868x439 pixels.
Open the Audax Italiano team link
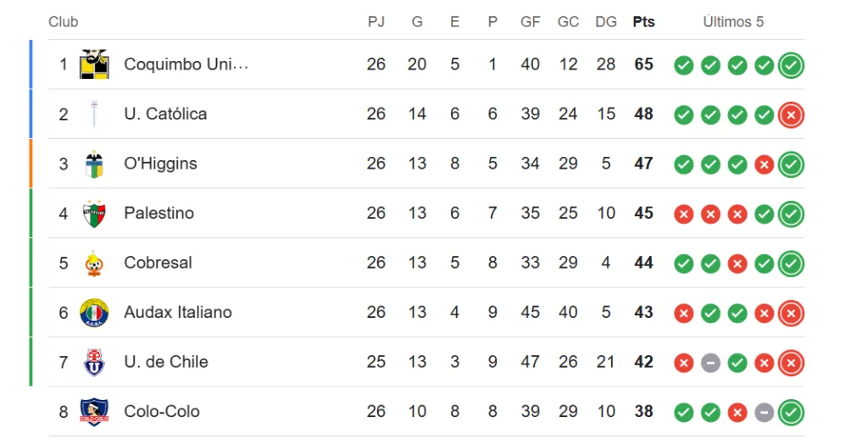click(x=178, y=313)
